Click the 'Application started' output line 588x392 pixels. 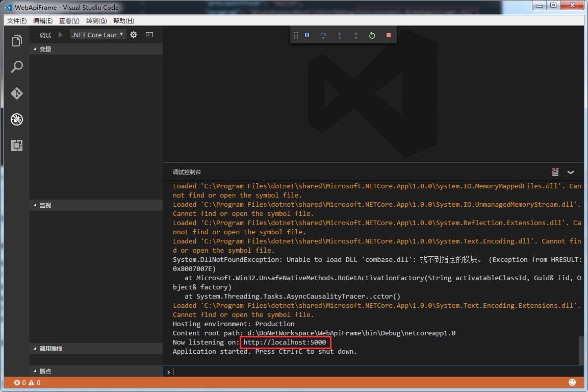point(265,352)
